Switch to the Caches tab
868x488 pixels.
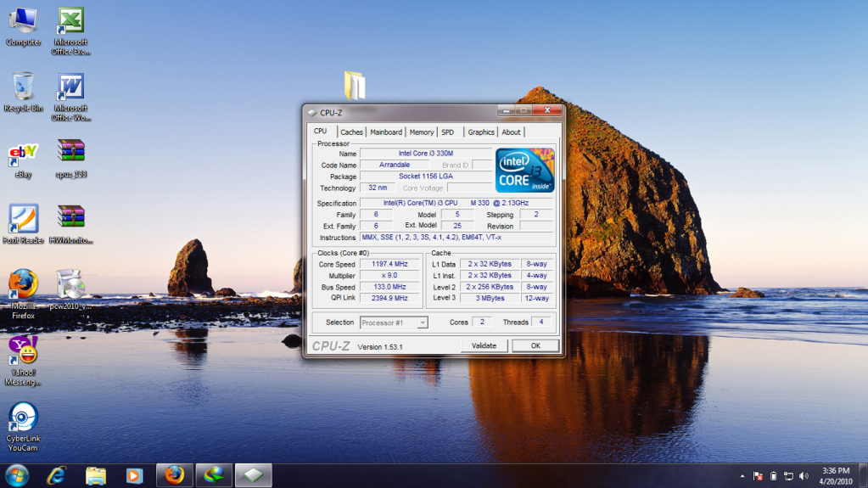(x=351, y=132)
